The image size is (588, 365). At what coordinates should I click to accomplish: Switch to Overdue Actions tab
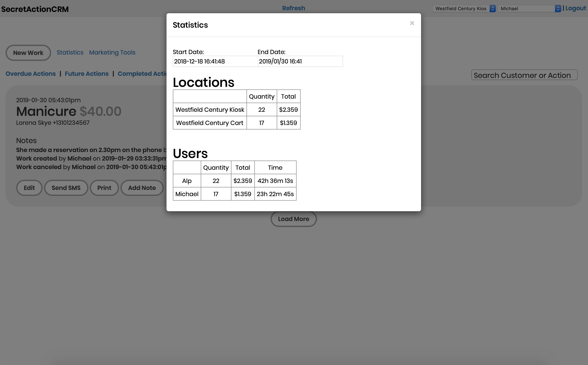31,74
